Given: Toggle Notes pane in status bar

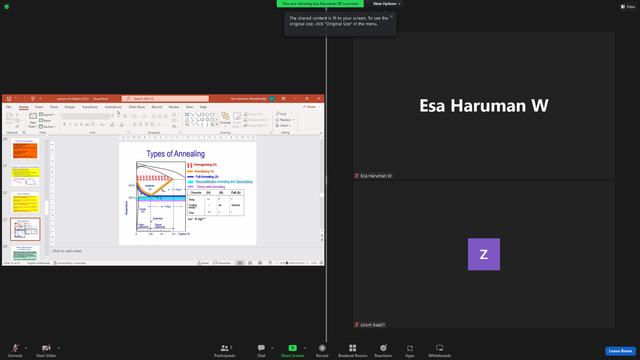Looking at the screenshot, I should (x=203, y=263).
